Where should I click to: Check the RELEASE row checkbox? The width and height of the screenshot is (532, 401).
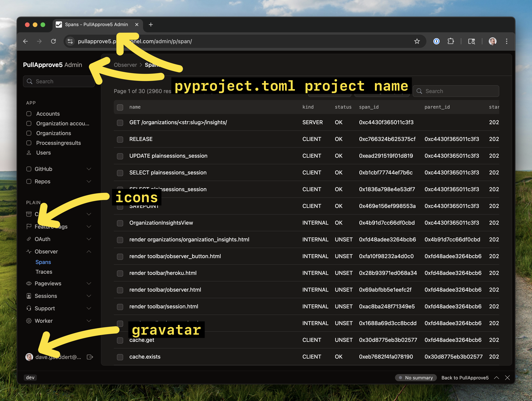coord(120,140)
